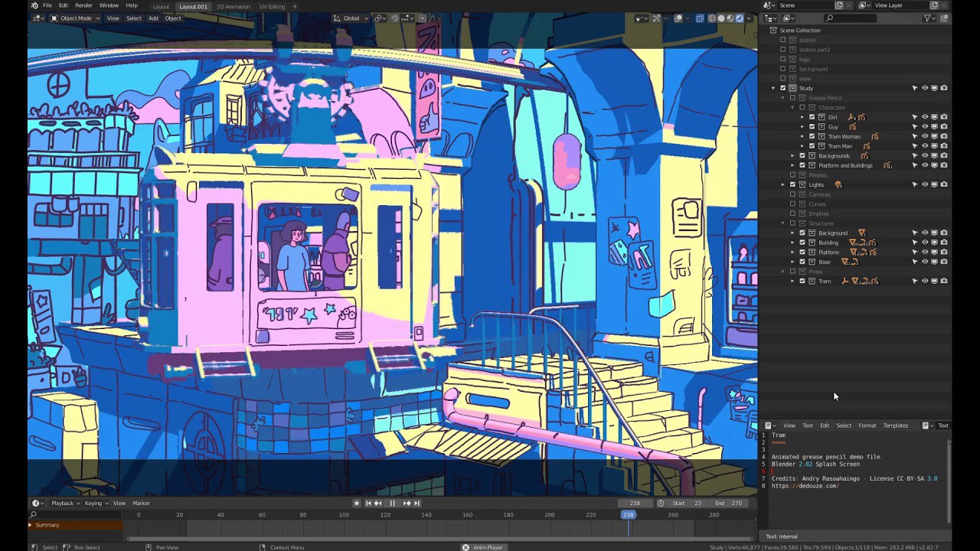Toggle viewport gizmos icon
This screenshot has height=551, width=980.
657,18
